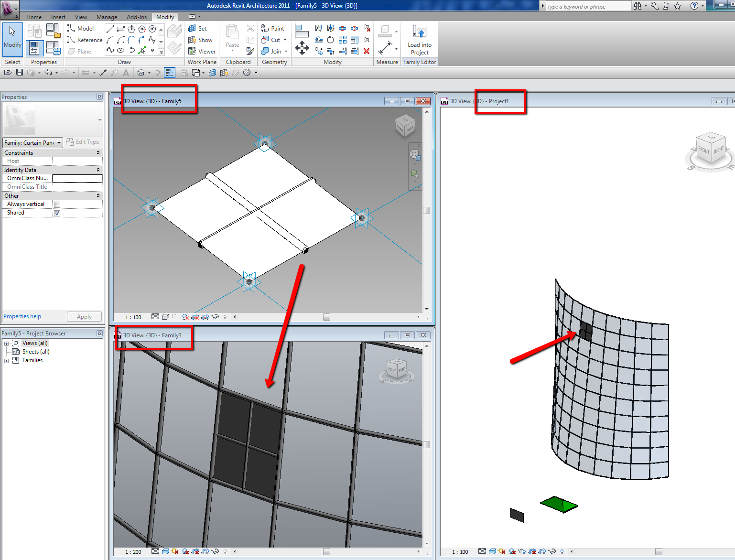Viewport: 735px width, 560px height.
Task: Click the Edit Type button
Action: click(83, 142)
